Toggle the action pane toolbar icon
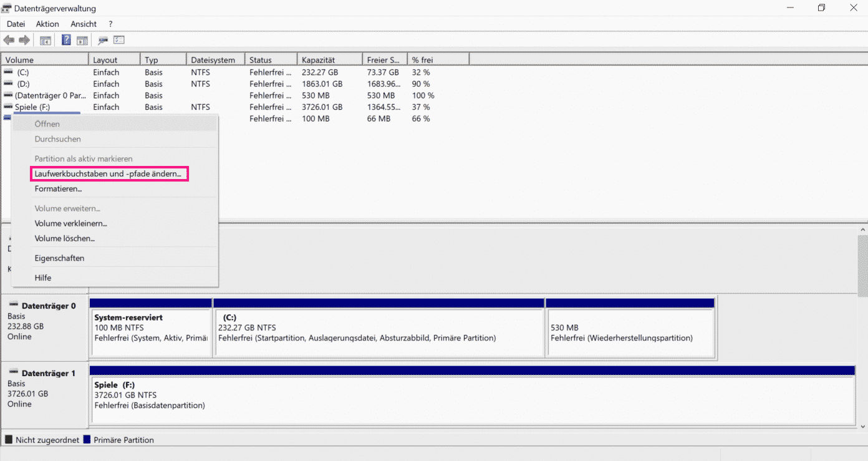 pos(82,40)
